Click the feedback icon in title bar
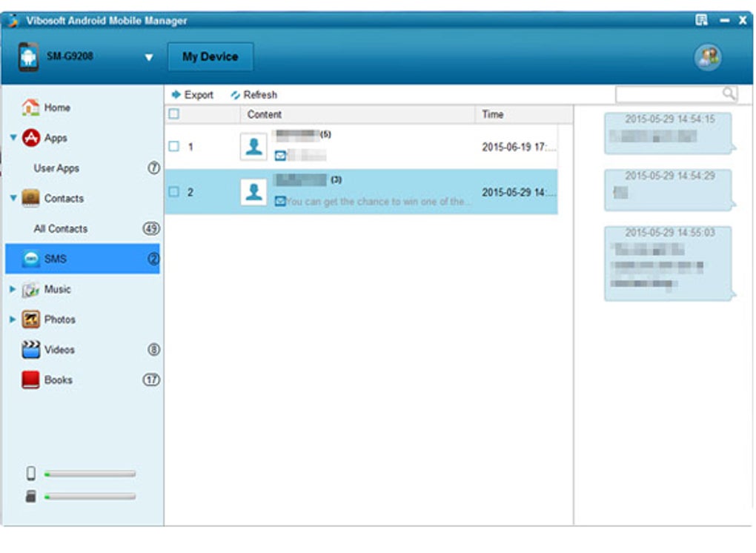 coord(701,20)
